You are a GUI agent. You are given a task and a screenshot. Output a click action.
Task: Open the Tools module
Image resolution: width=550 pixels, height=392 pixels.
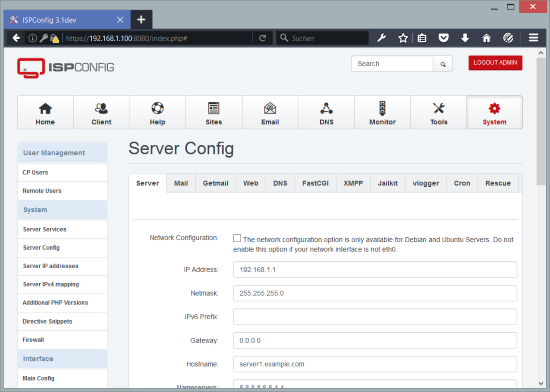[438, 113]
